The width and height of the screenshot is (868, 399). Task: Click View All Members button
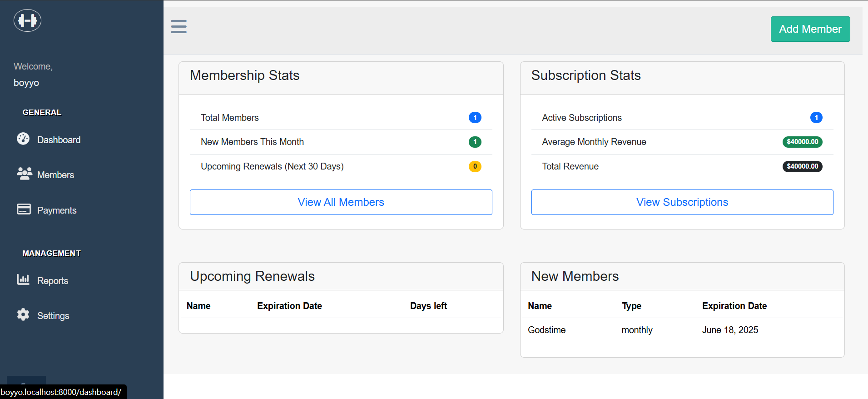pos(341,202)
